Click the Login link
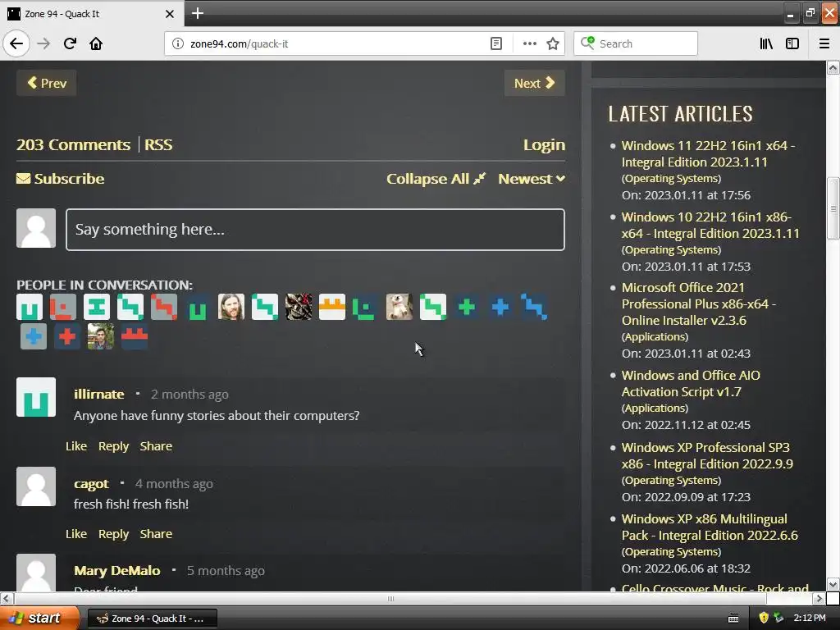Viewport: 840px width, 630px height. click(544, 144)
